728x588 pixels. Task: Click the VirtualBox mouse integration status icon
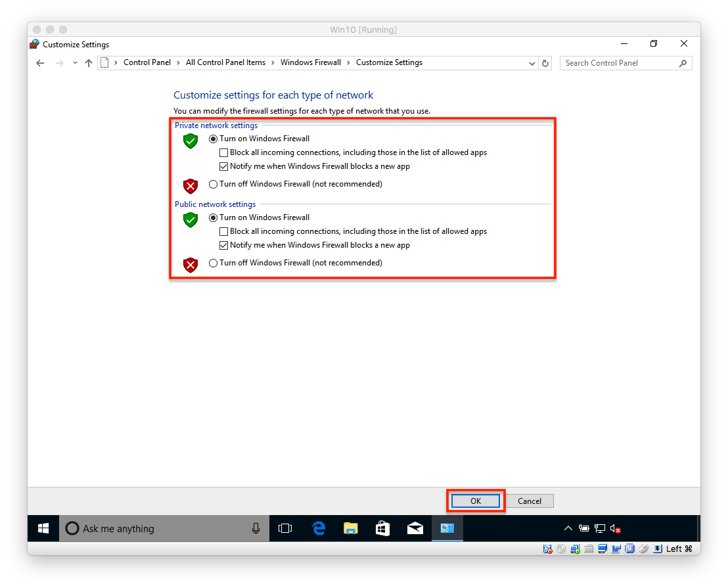pos(643,549)
